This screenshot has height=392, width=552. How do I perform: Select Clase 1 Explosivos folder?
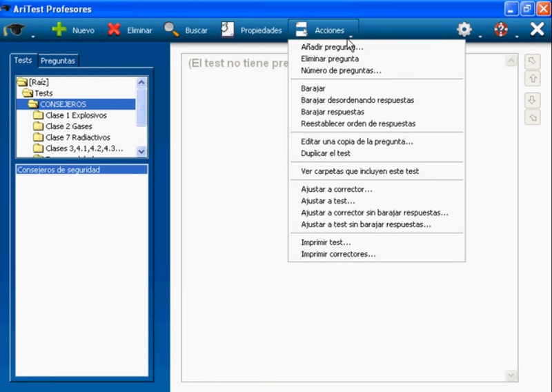tap(70, 115)
